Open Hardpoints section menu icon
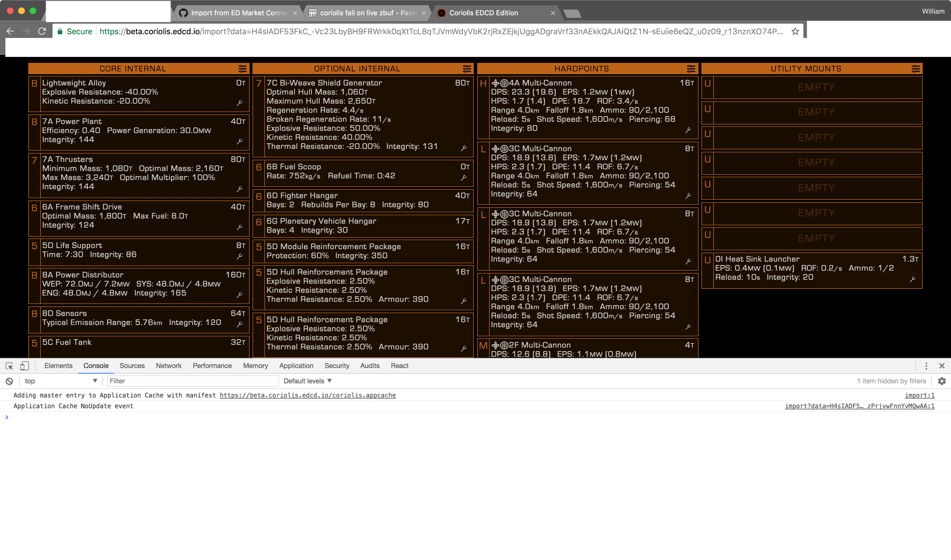951x560 pixels. [691, 69]
